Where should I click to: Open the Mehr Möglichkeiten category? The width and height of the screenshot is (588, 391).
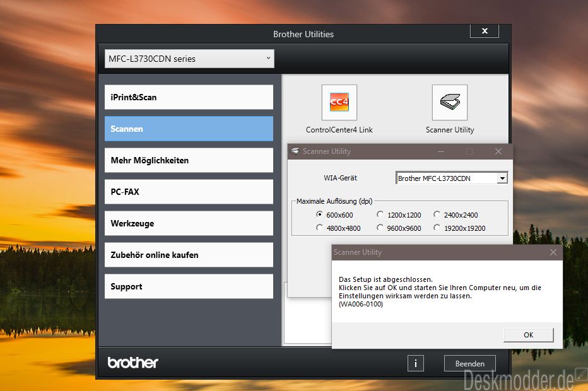coord(189,160)
